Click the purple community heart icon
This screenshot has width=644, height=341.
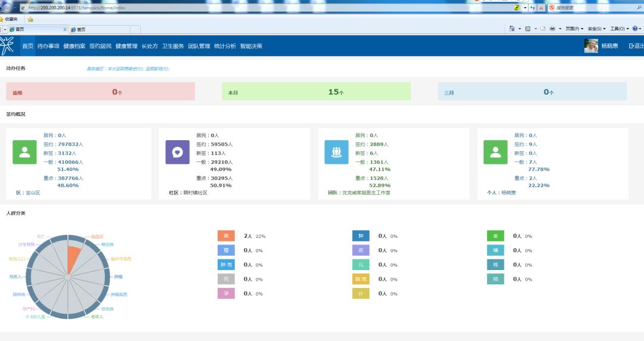(x=177, y=152)
